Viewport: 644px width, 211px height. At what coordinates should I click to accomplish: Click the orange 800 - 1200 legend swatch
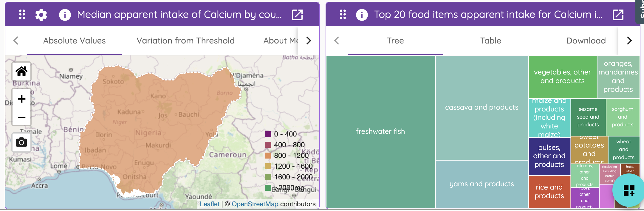coord(268,155)
